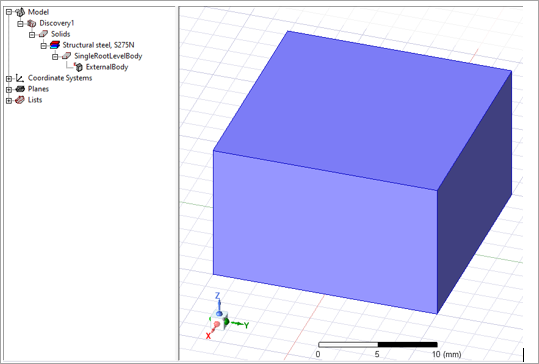539x364 pixels.
Task: Collapse the SingleRootLevelBody node
Action: point(55,56)
